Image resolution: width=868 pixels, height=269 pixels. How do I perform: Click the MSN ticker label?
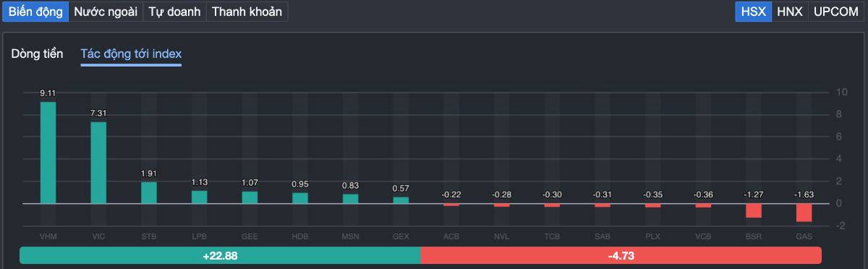(x=350, y=236)
